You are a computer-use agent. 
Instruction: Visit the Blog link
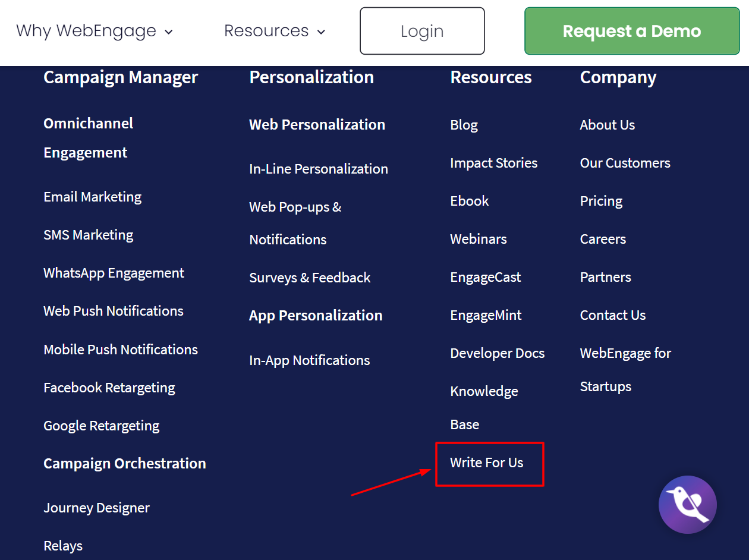[464, 125]
